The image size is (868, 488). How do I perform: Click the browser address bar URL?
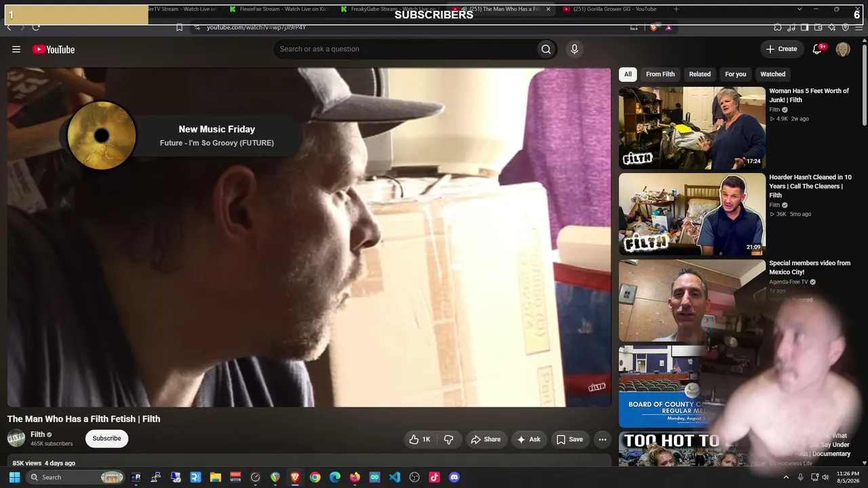(x=256, y=27)
